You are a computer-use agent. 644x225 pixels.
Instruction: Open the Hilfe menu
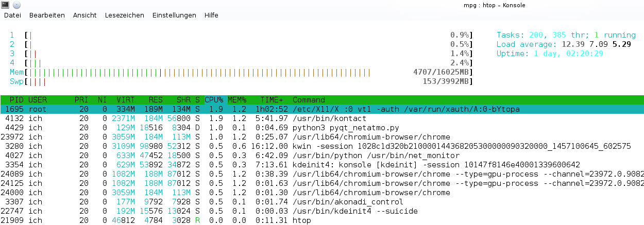[211, 15]
